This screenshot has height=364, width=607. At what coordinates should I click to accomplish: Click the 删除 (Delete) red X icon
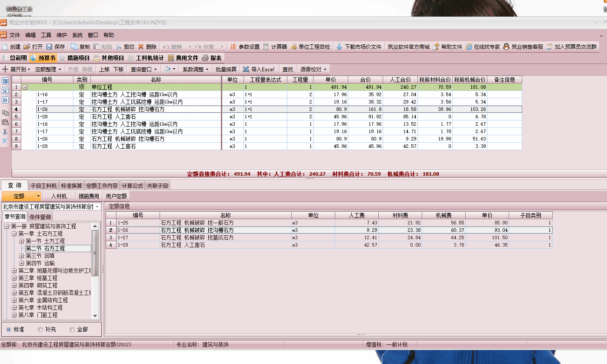click(x=141, y=47)
